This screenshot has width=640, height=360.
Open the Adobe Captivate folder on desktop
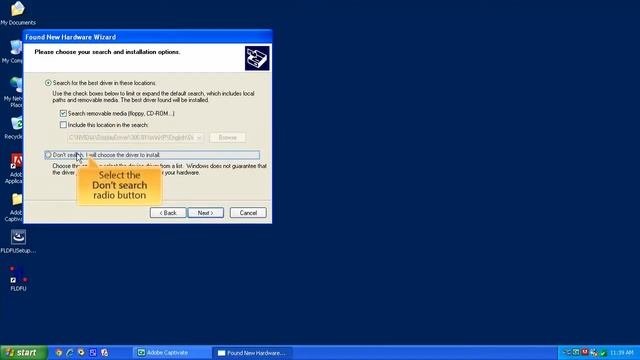(x=16, y=199)
